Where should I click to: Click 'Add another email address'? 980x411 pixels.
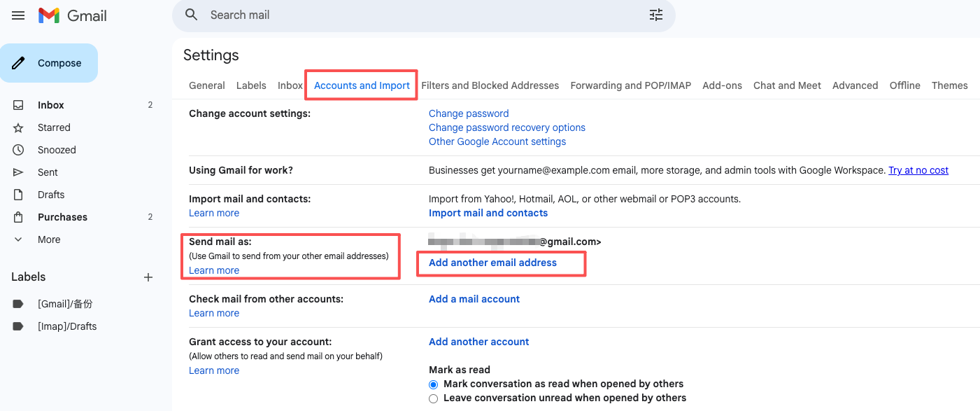[x=492, y=262]
